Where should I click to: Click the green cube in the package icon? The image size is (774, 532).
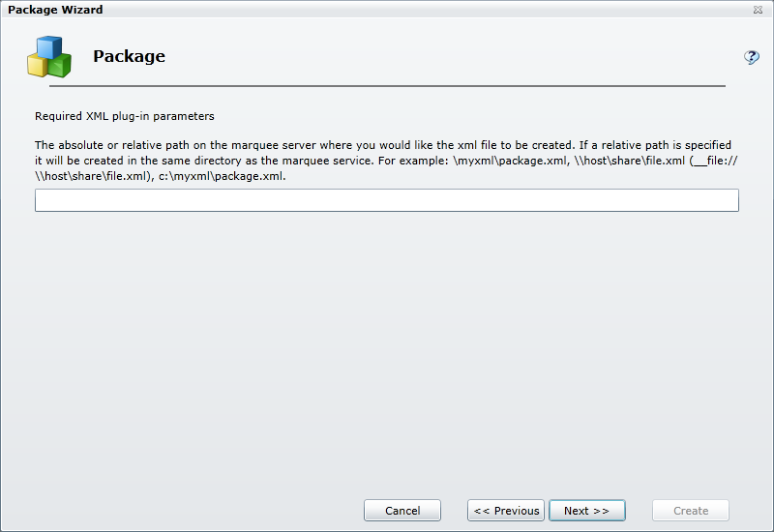(60, 65)
